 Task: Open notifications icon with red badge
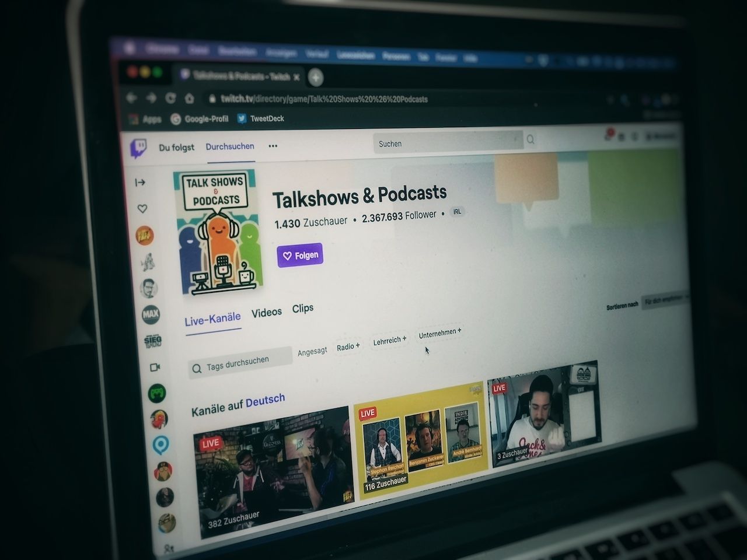pos(608,135)
